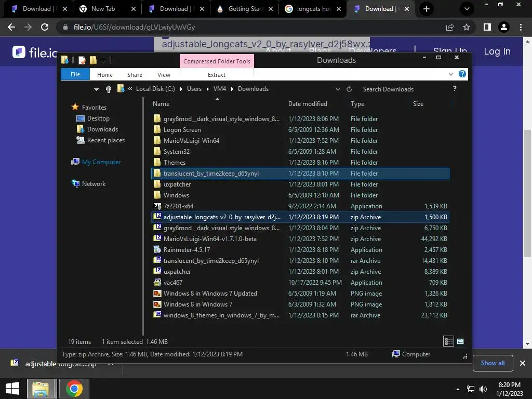Select Users in the breadcrumb path
Viewport: 532px width, 399px height.
(194, 88)
